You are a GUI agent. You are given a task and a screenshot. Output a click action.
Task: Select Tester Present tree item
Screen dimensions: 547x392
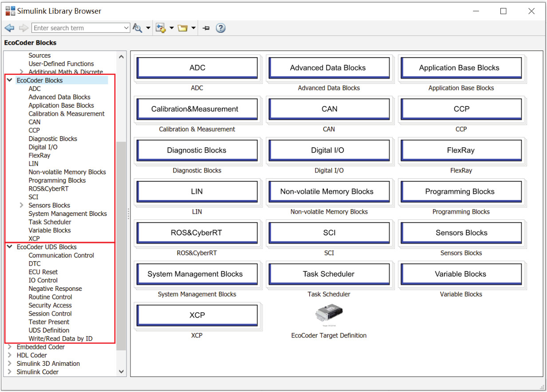point(49,322)
